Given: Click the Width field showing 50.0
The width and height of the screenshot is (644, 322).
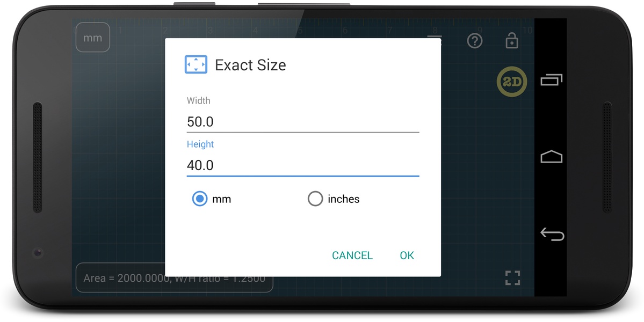Looking at the screenshot, I should tap(303, 122).
